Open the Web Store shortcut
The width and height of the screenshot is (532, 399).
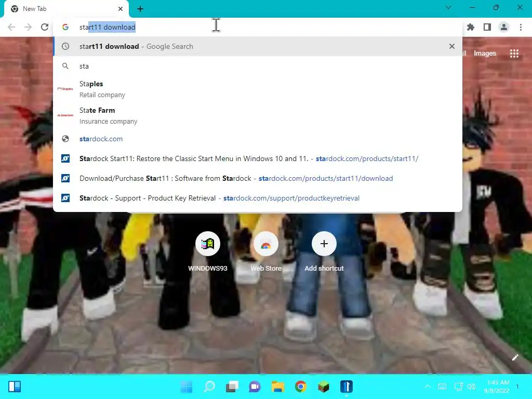pos(266,252)
